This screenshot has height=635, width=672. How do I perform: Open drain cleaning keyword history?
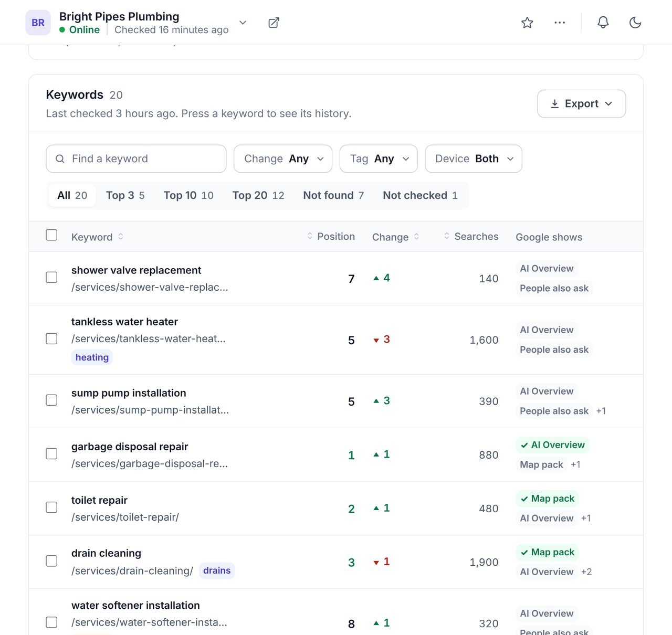coord(106,553)
